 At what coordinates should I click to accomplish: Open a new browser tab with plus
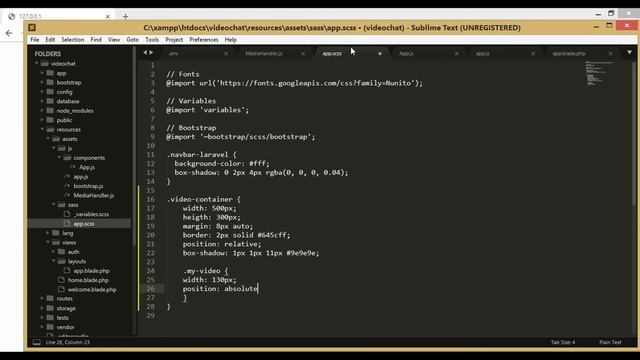coord(125,16)
